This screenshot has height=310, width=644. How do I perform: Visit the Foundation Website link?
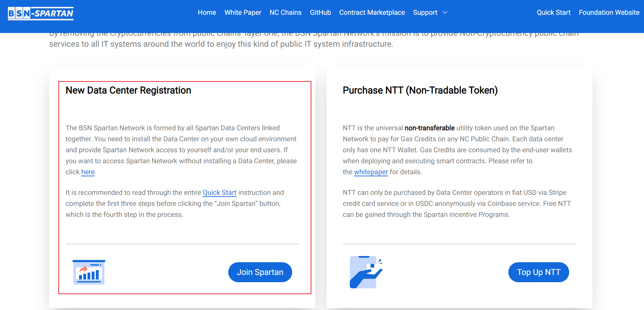[x=609, y=13]
